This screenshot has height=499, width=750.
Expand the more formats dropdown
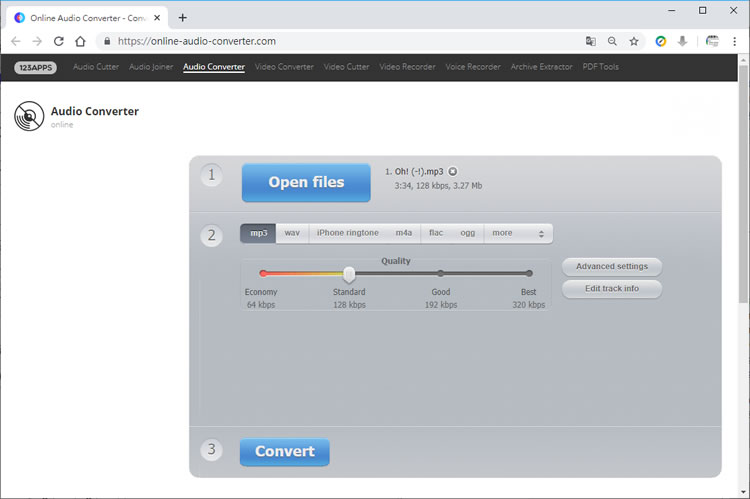[x=518, y=233]
